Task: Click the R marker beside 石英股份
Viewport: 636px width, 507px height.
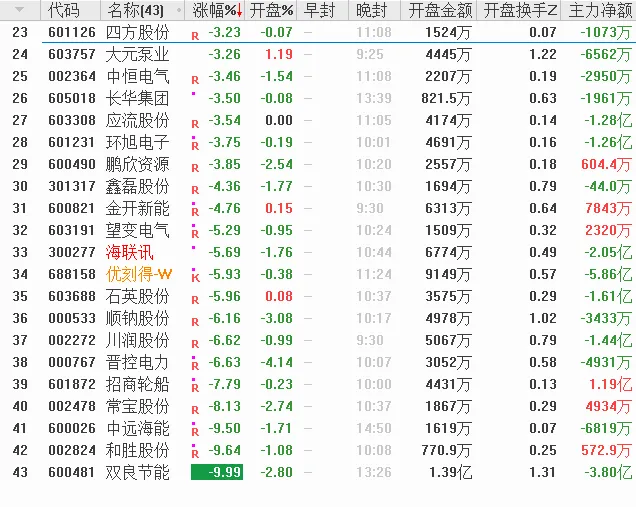Action: (x=195, y=300)
